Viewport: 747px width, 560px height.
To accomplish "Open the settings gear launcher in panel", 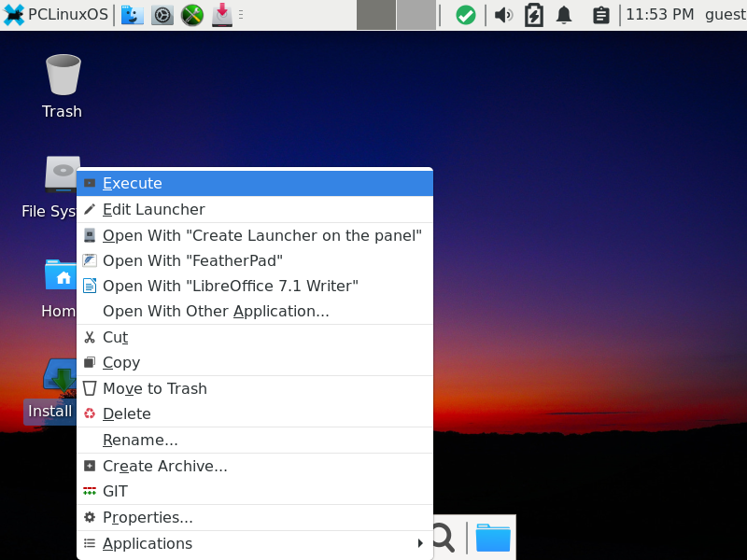I will [162, 15].
